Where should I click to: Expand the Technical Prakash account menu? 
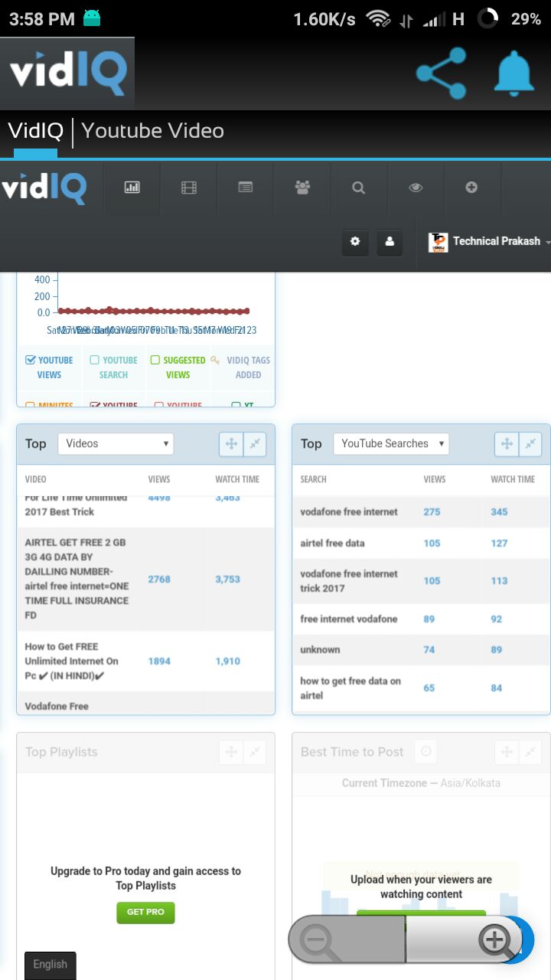[x=490, y=241]
